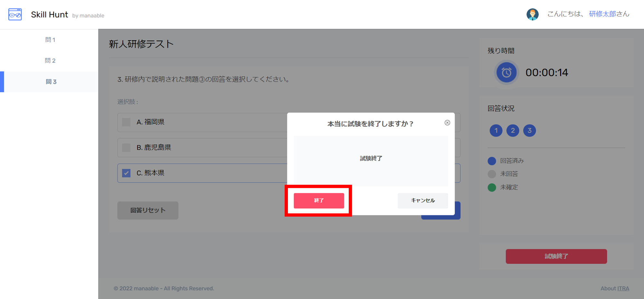Click the 選択肢: label
Screen dimensions: 644x299
click(x=128, y=102)
